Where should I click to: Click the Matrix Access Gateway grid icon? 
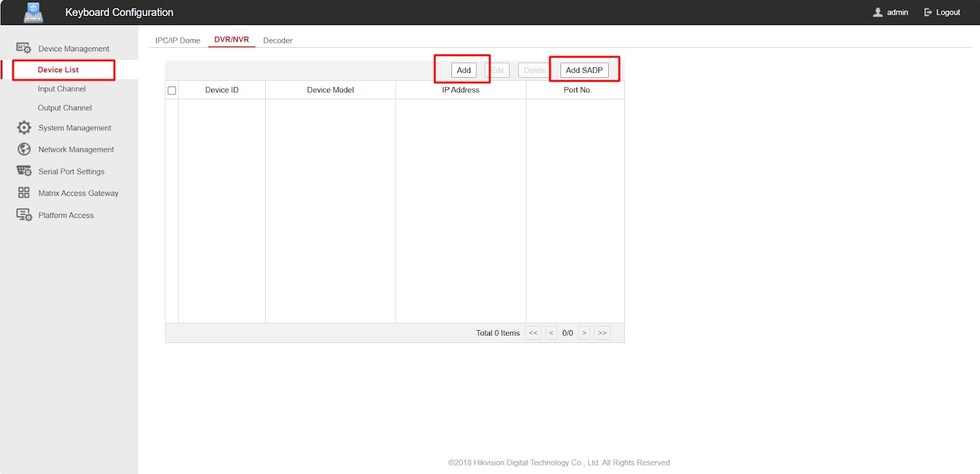coord(24,193)
